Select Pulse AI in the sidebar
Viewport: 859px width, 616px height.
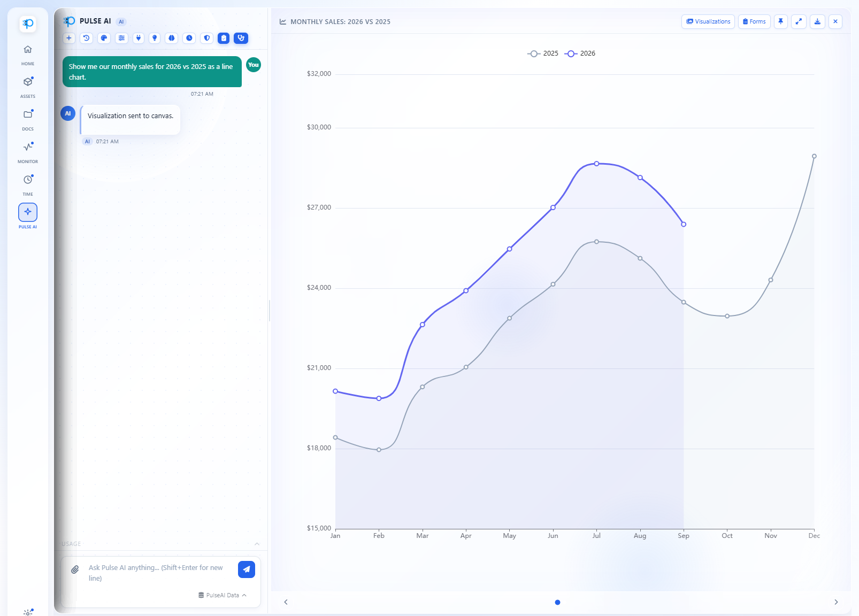point(28,216)
